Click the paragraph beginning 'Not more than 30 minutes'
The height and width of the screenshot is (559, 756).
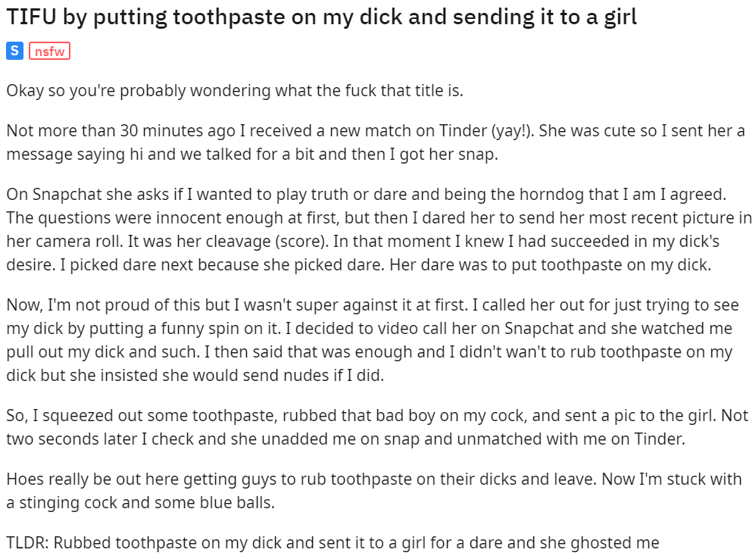coord(376,142)
